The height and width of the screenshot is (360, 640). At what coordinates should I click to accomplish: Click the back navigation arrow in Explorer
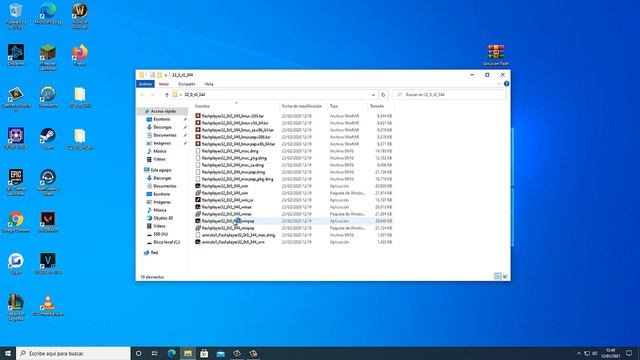142,95
